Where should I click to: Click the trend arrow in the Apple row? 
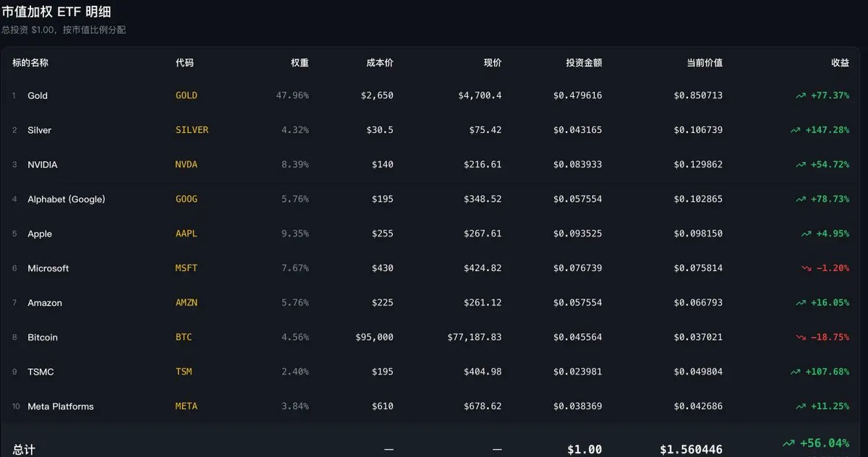(807, 234)
